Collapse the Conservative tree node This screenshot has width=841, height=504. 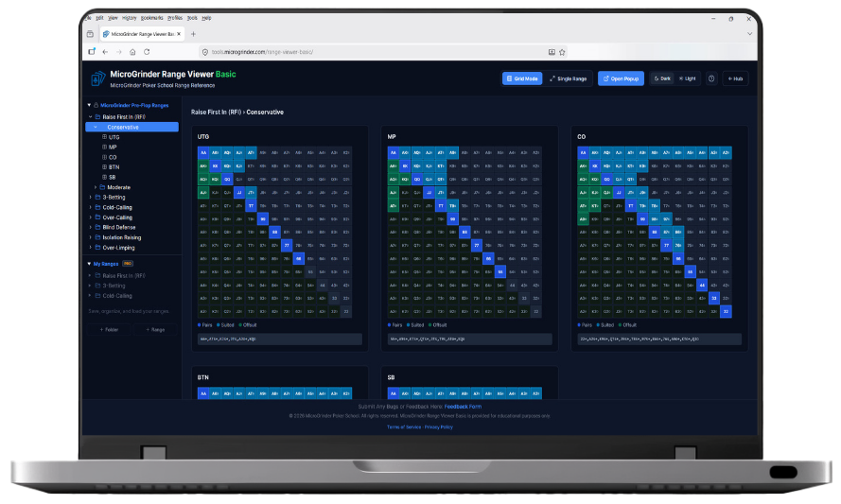[x=96, y=127]
